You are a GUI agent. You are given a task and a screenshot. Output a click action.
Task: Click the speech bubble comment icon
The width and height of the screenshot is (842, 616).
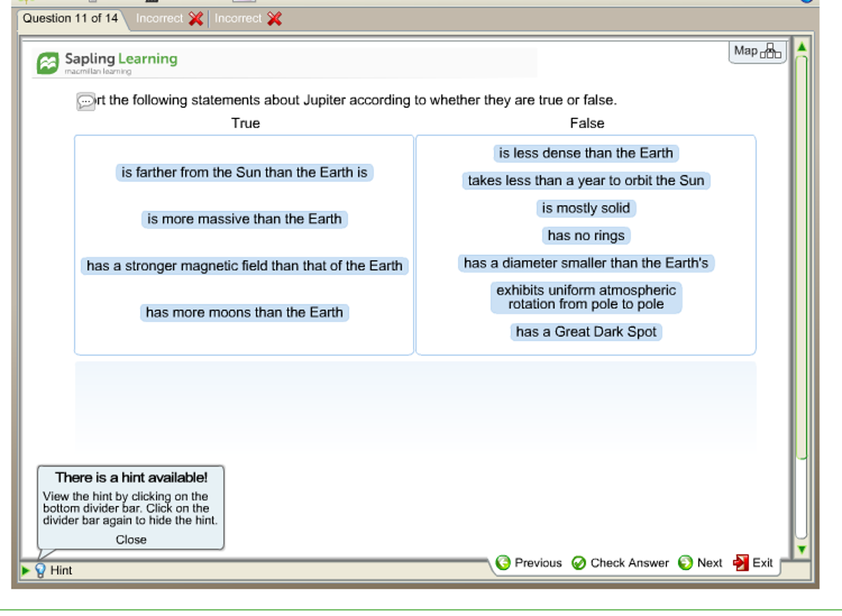pos(86,101)
